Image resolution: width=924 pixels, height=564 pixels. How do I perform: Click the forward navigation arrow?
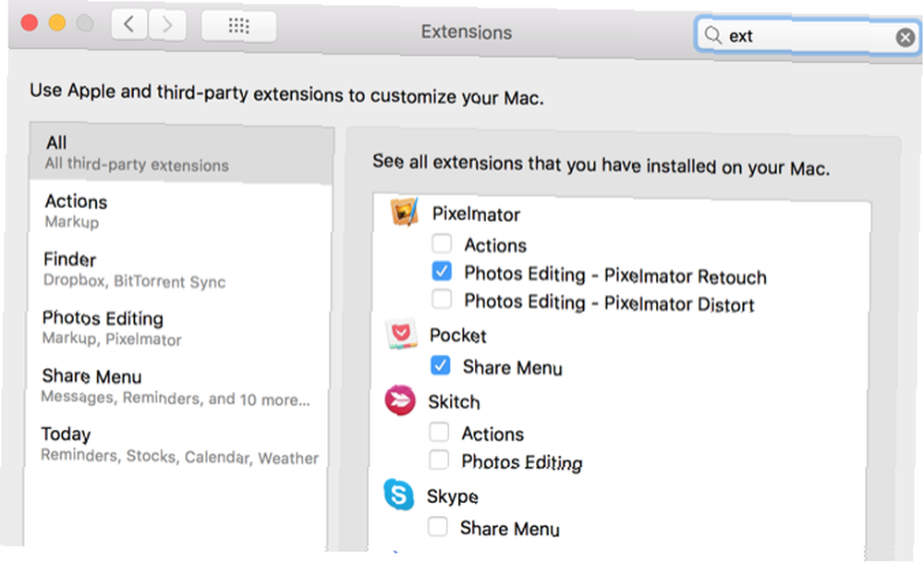[x=167, y=25]
